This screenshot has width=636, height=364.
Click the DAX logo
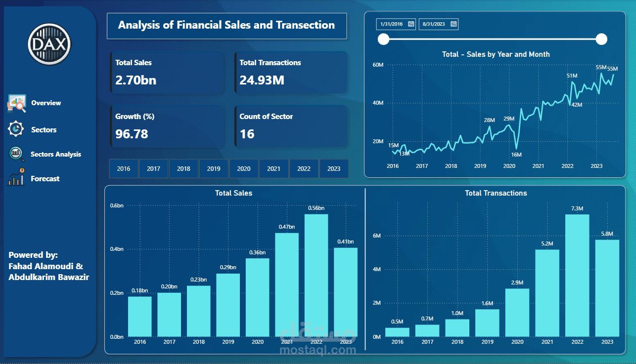tap(49, 45)
